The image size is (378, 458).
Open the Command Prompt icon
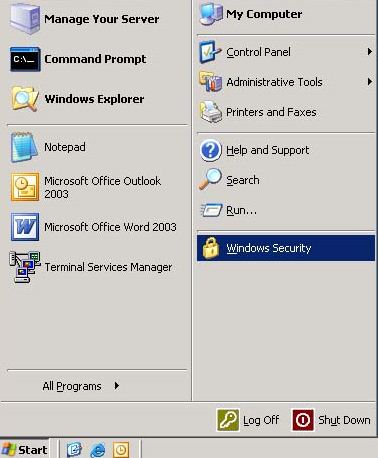tap(25, 59)
